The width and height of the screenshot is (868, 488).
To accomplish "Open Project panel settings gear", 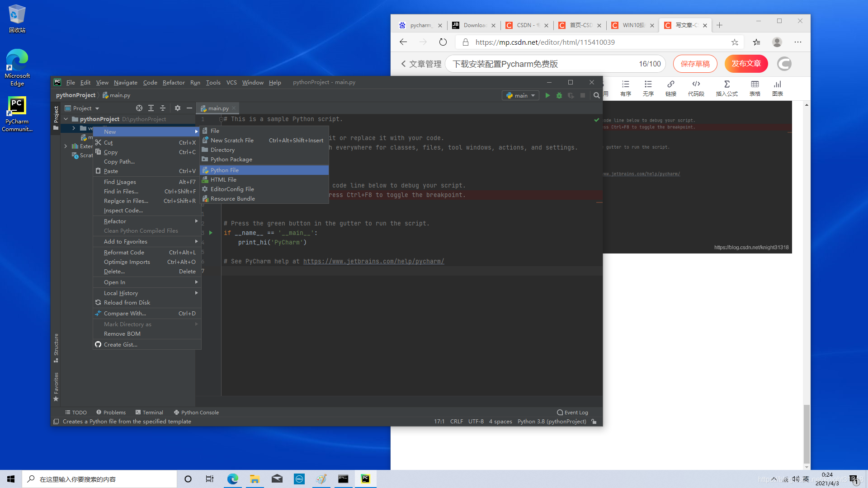I will pyautogui.click(x=177, y=108).
